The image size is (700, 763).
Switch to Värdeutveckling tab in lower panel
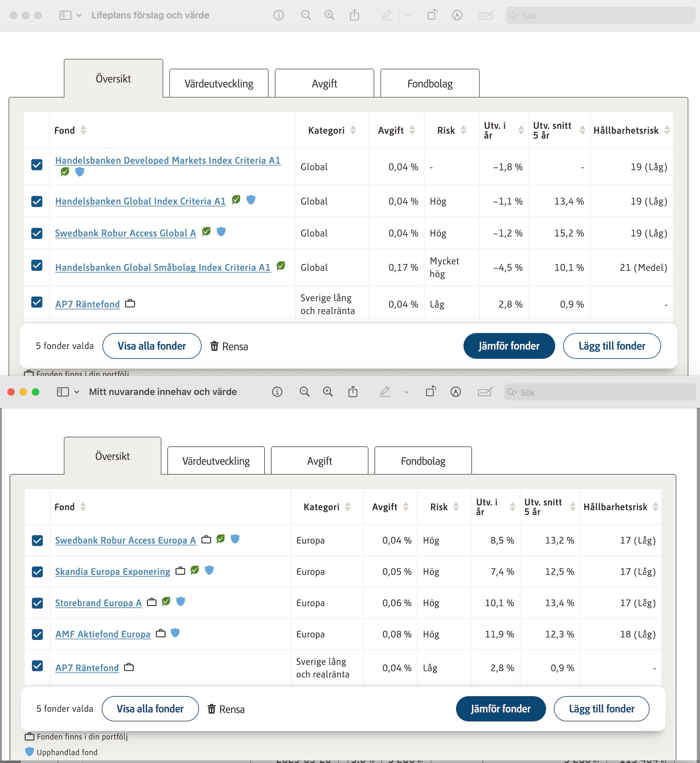tap(216, 461)
